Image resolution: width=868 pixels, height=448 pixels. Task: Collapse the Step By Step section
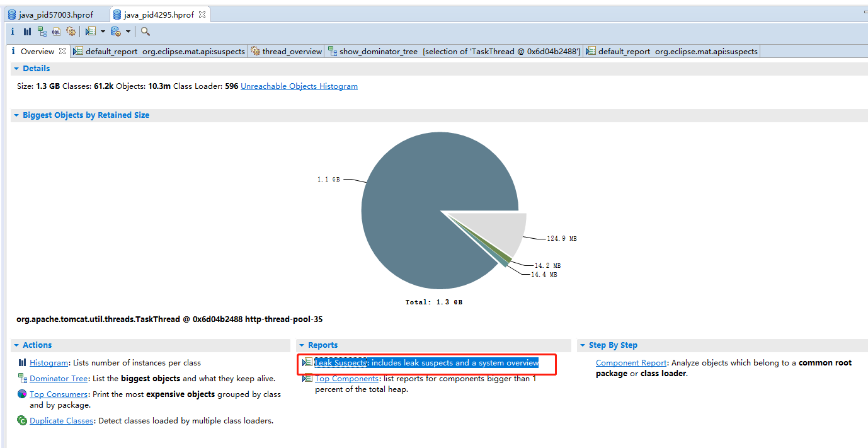pyautogui.click(x=583, y=345)
